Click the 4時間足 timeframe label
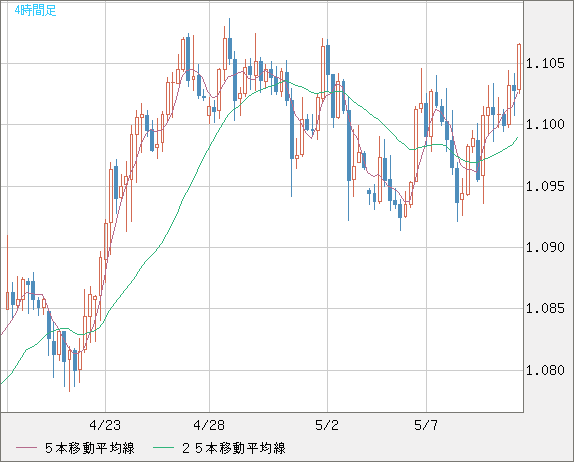Viewport: 574px width, 462px height. tap(36, 10)
